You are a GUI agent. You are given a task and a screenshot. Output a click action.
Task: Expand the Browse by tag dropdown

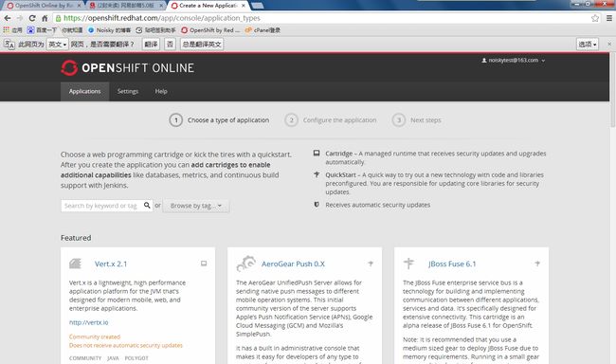click(195, 206)
